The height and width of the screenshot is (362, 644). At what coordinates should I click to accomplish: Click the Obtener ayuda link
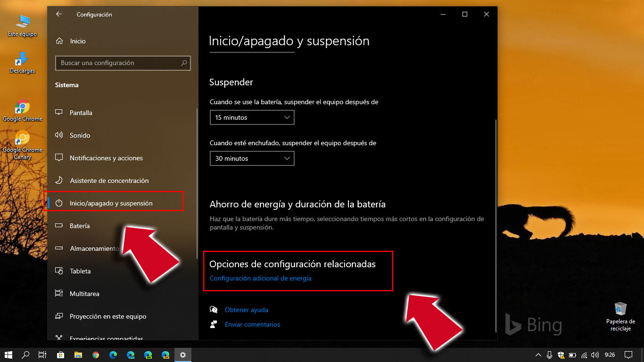(247, 310)
